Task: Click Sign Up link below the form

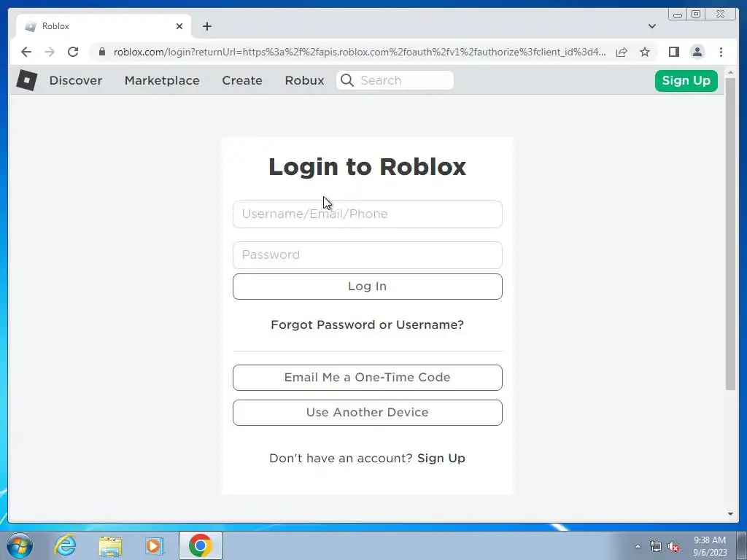Action: click(441, 458)
